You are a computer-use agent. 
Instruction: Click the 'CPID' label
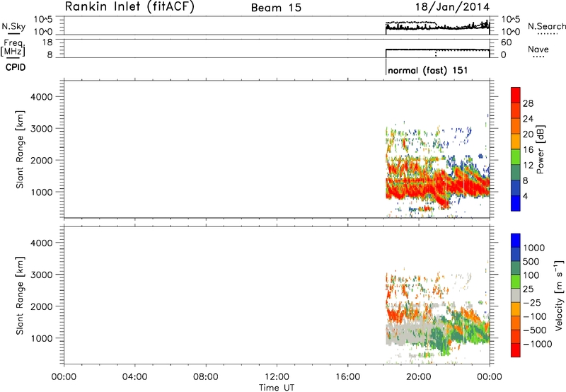(x=16, y=67)
